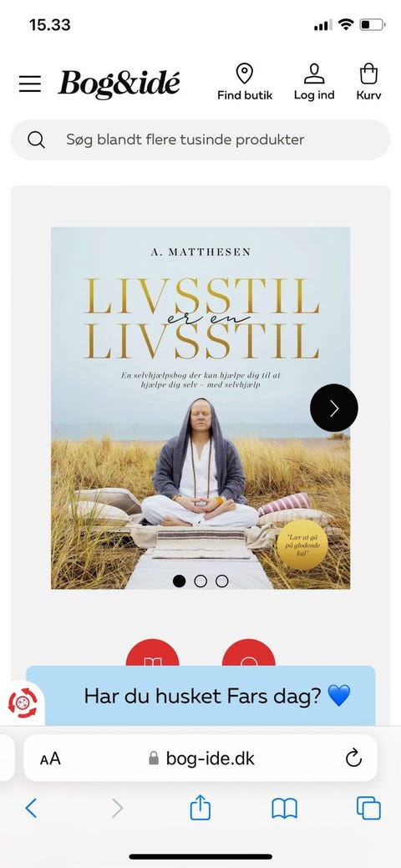This screenshot has height=868, width=401.
Task: Open Find butik store locator
Action: (245, 82)
